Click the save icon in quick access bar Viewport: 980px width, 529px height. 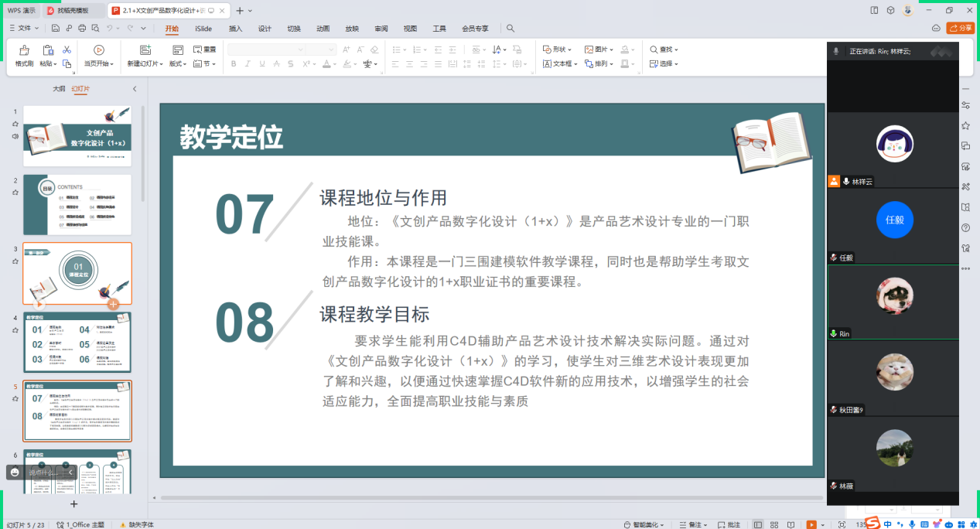[x=56, y=29]
